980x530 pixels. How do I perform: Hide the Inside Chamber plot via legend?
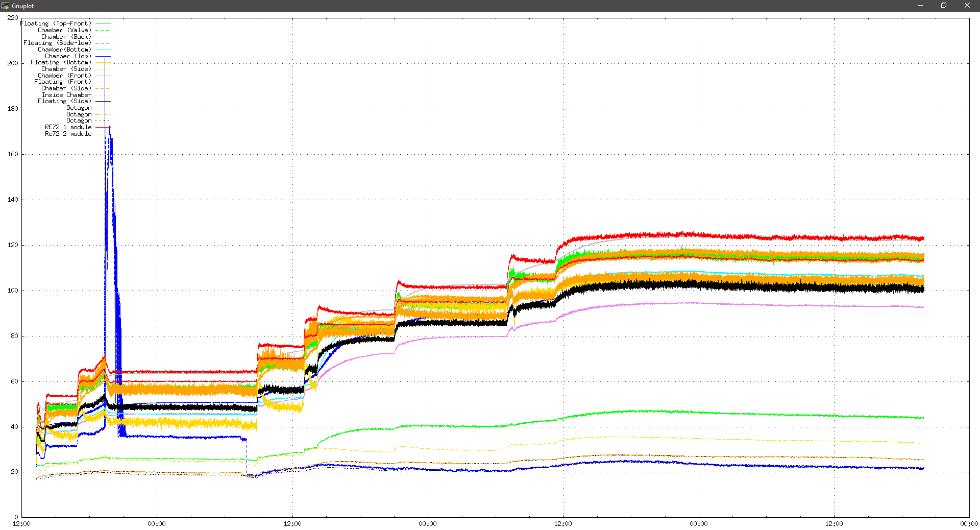click(x=66, y=95)
